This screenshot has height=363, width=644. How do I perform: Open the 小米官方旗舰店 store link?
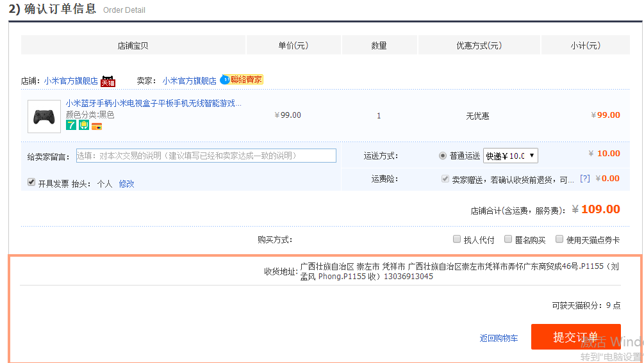71,81
